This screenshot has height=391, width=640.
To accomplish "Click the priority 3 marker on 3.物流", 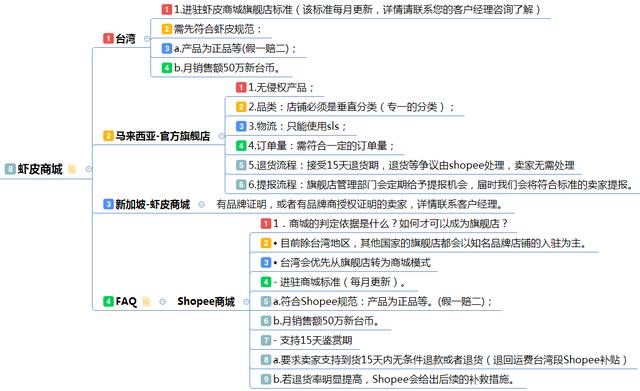I will [x=241, y=126].
